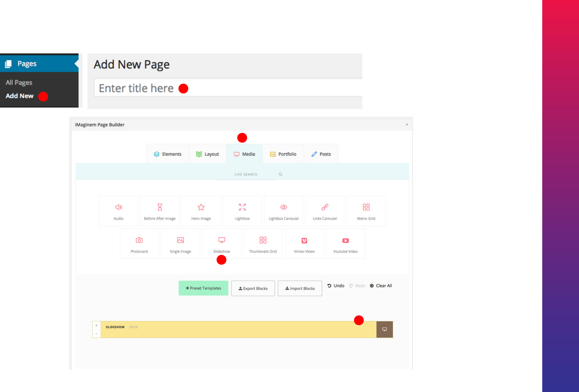Add the Photocard camera block
This screenshot has height=392, width=579.
click(139, 244)
